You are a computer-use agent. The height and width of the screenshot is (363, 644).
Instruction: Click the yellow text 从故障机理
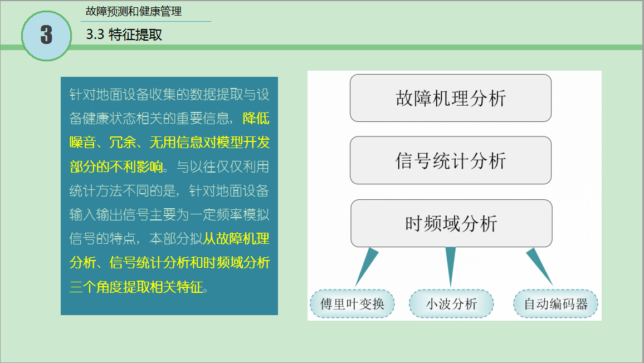[x=236, y=239]
